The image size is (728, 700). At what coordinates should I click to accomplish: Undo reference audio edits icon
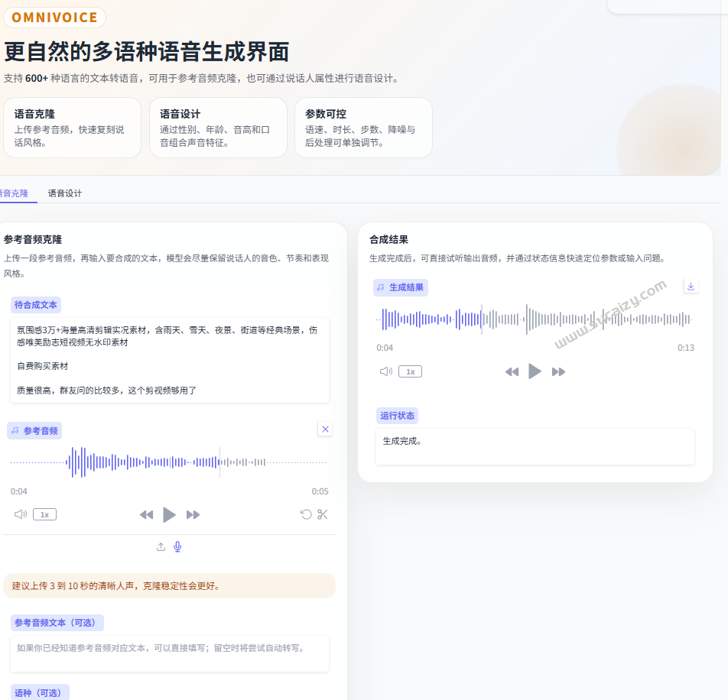(x=306, y=514)
